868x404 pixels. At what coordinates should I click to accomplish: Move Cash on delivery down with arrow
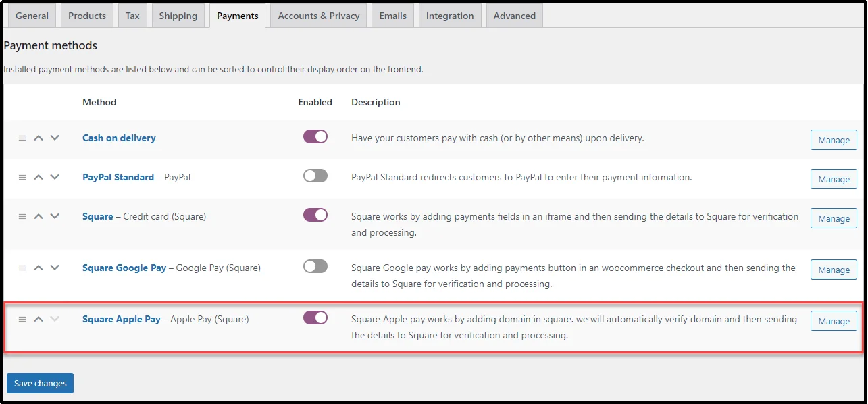(55, 138)
